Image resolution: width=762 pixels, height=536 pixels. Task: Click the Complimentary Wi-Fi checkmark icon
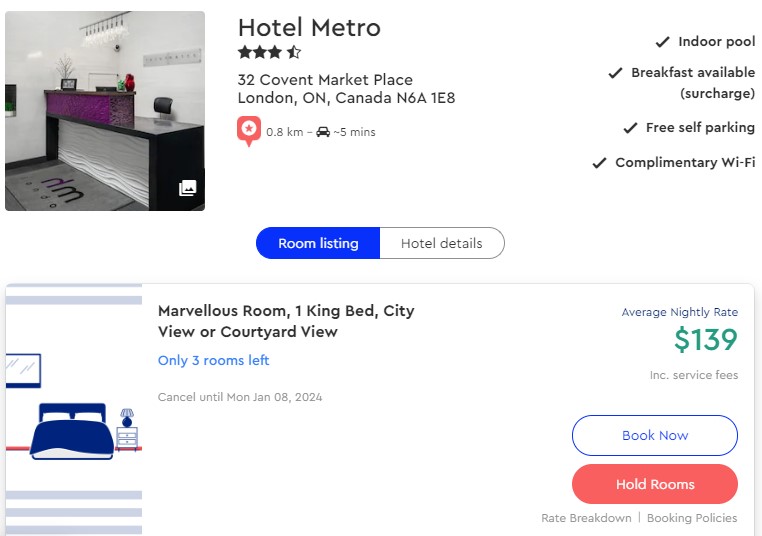click(x=600, y=163)
